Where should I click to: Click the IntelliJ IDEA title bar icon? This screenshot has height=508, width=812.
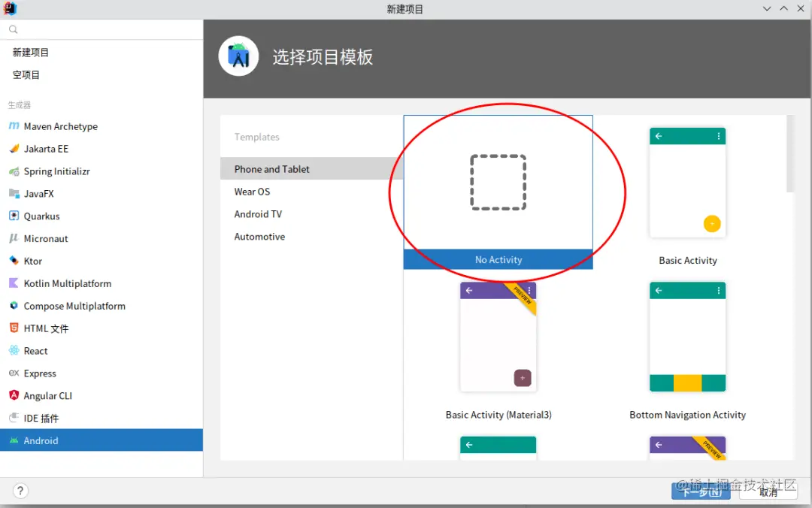coord(10,8)
